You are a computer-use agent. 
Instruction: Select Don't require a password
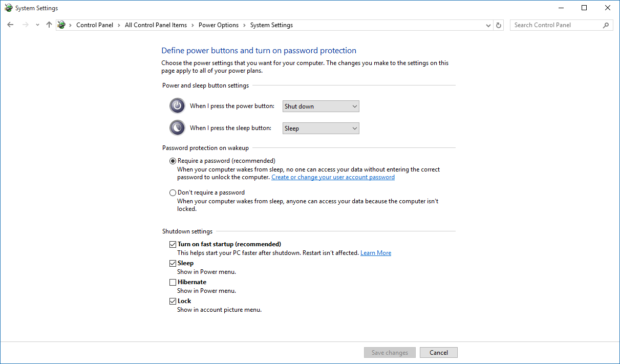(x=173, y=193)
